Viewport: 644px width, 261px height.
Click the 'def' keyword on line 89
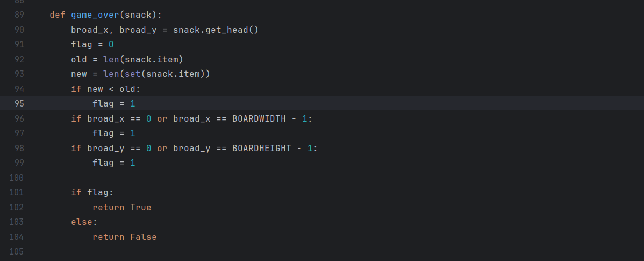point(58,15)
